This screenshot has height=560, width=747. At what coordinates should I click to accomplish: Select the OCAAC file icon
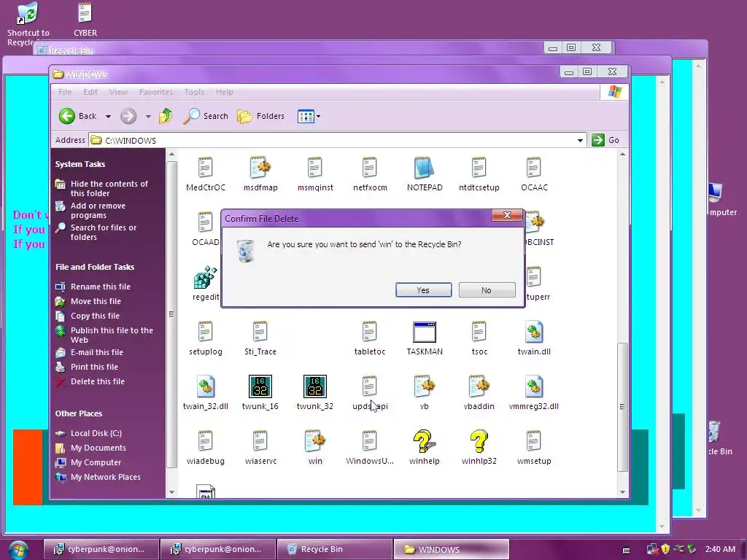533,168
